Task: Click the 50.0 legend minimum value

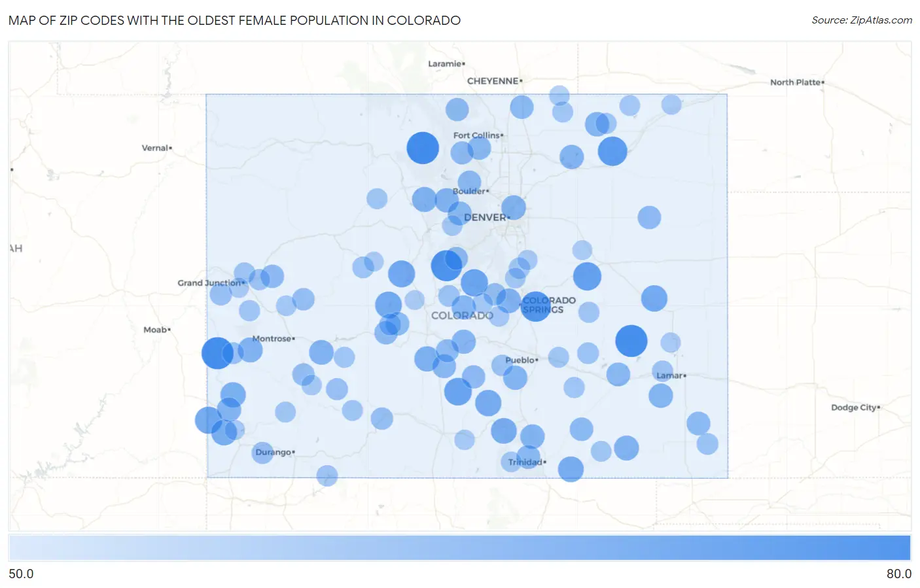Action: pyautogui.click(x=21, y=574)
